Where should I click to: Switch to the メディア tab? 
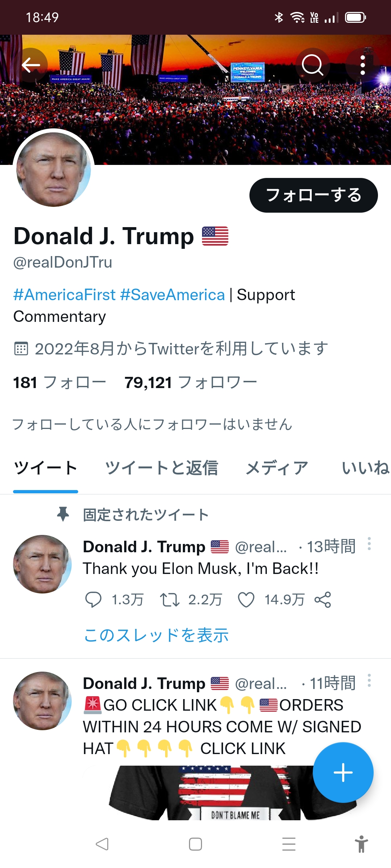click(277, 468)
